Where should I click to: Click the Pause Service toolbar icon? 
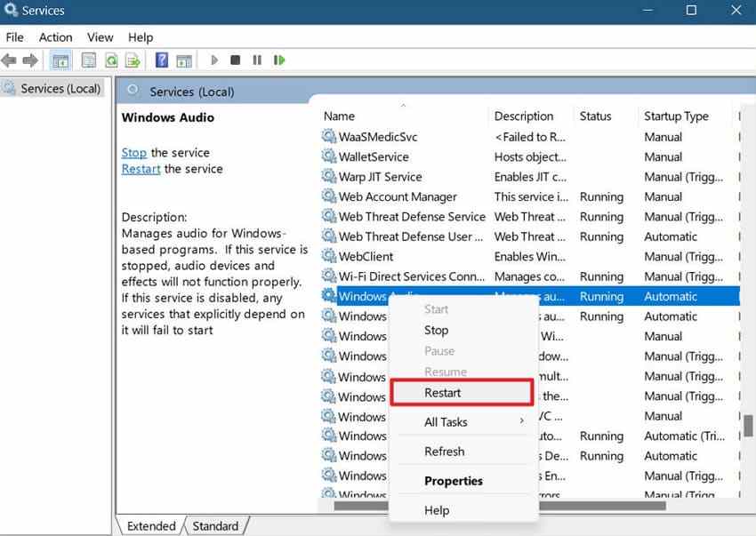click(257, 60)
